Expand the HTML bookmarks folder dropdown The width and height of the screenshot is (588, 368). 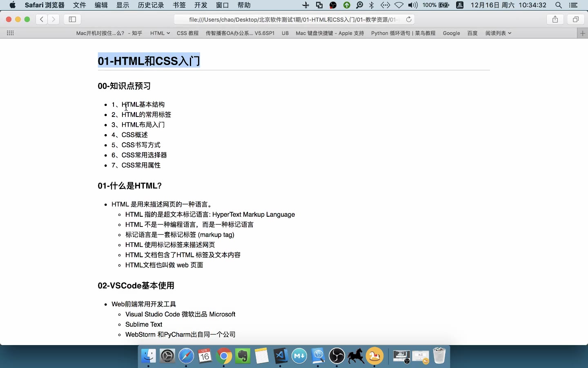(160, 33)
